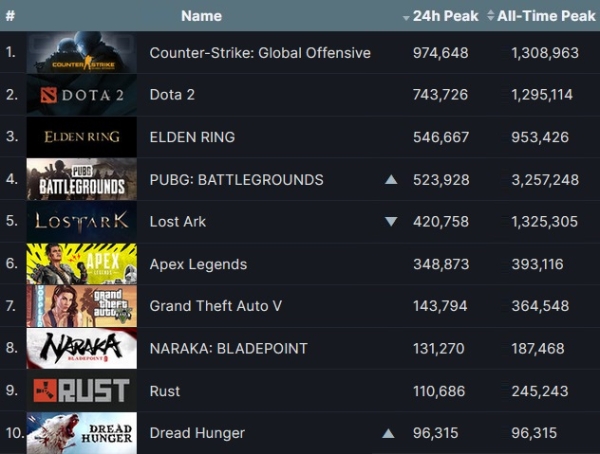Click the up-trend arrow for Dread Hunger
The image size is (600, 454).
coord(388,433)
